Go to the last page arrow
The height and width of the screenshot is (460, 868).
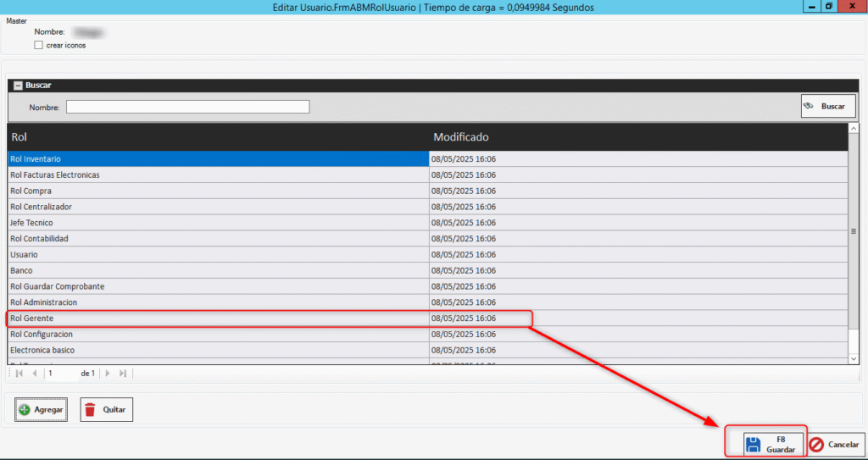pos(123,373)
